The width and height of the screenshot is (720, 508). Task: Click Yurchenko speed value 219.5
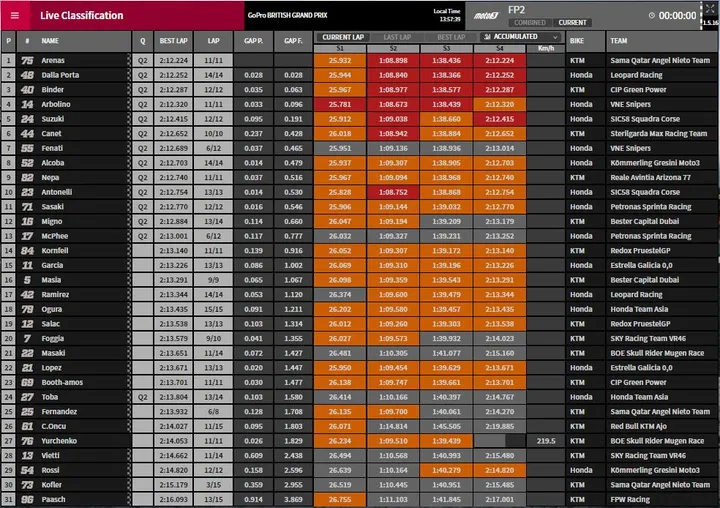point(546,441)
